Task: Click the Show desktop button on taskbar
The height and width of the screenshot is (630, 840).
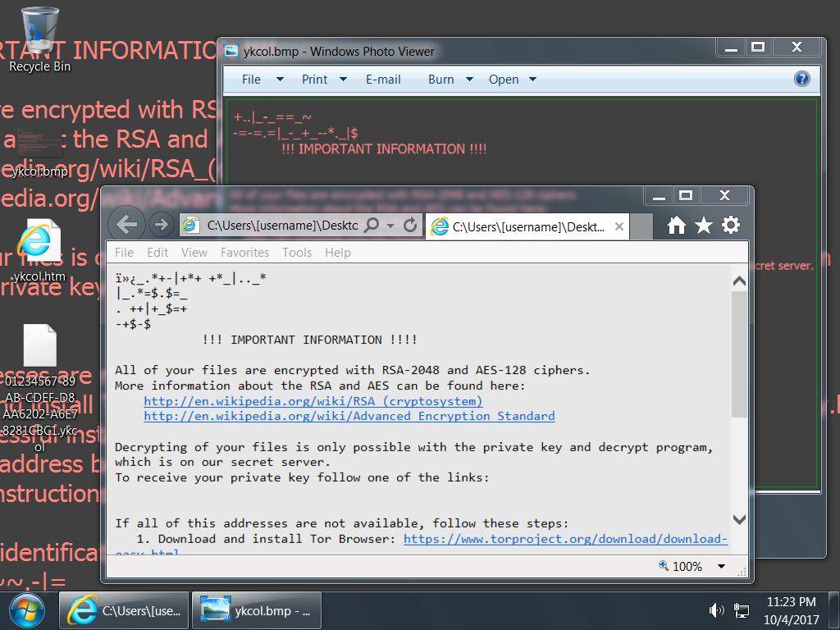Action: pos(834,610)
